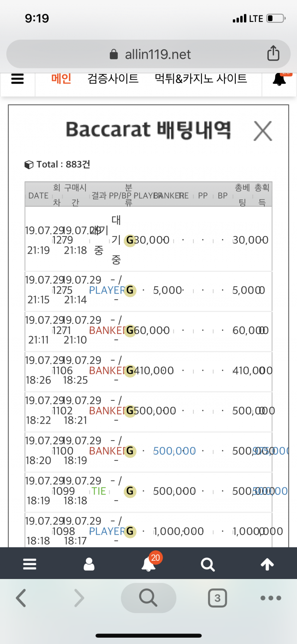Viewport: 297px width, 644px height.
Task: Tap the green TIE result in round 1099
Action: pos(99,491)
